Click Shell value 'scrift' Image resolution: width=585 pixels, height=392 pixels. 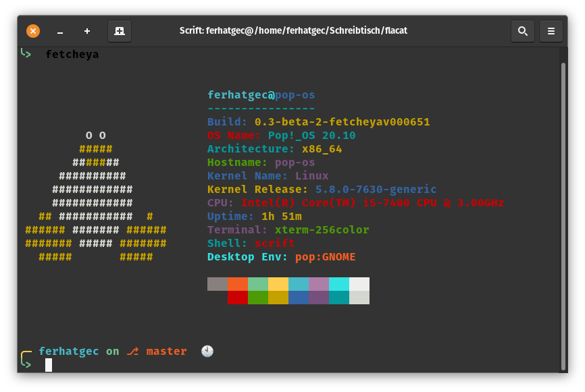coord(275,244)
